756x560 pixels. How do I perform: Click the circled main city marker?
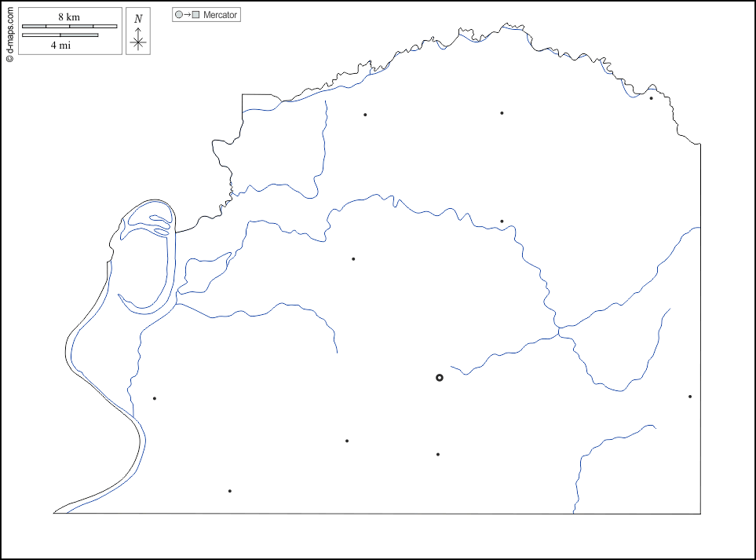click(x=439, y=378)
